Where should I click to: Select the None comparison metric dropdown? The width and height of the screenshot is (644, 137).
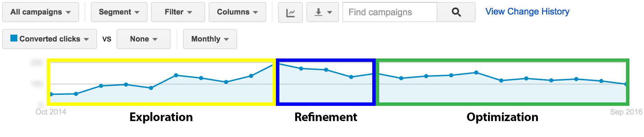(x=143, y=39)
